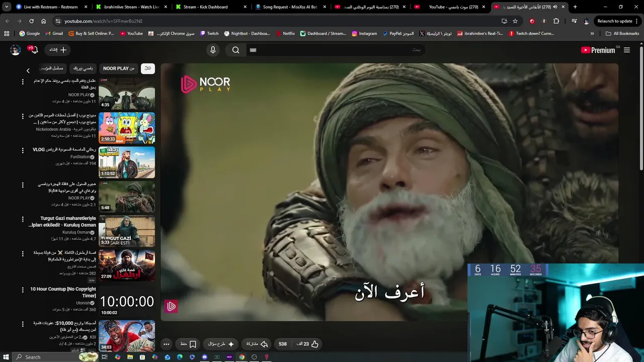Open options for KSI video row
The height and width of the screenshot is (362, 644).
tap(22, 324)
